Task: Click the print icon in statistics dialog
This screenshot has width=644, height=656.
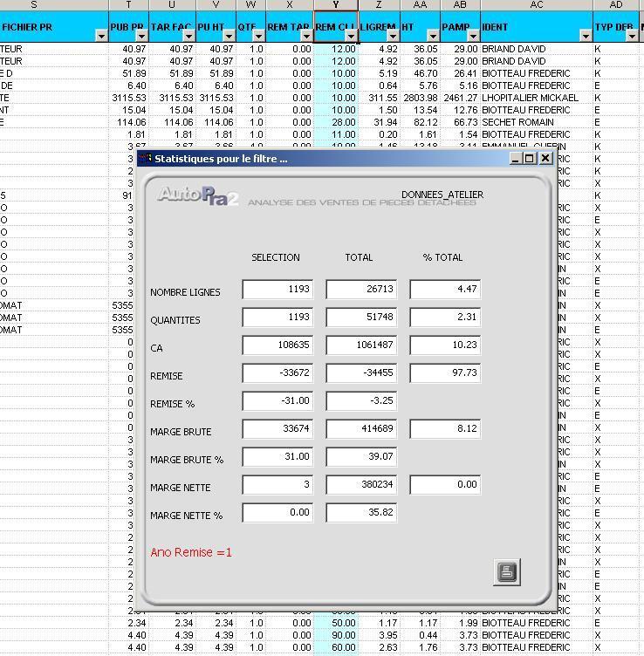Action: pyautogui.click(x=507, y=572)
